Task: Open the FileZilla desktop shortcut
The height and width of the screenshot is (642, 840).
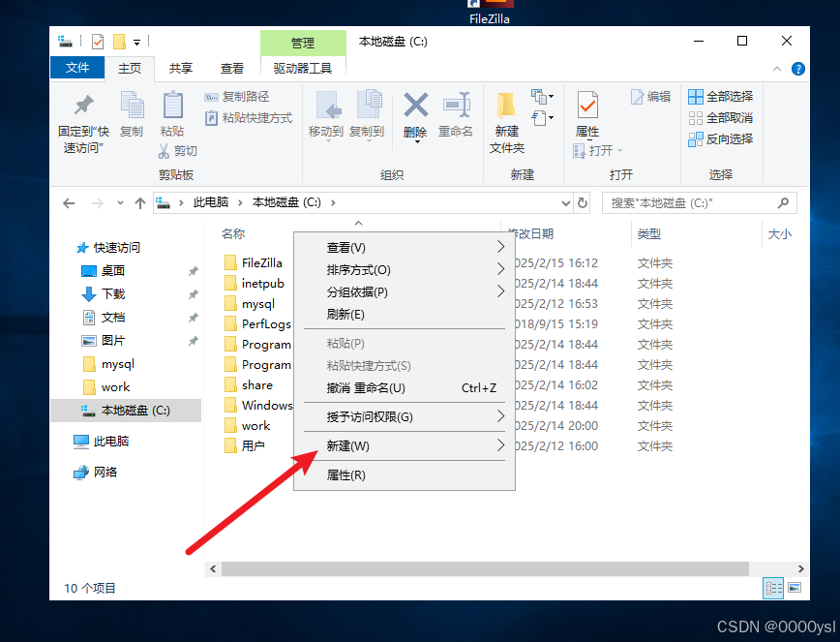Action: click(x=490, y=13)
